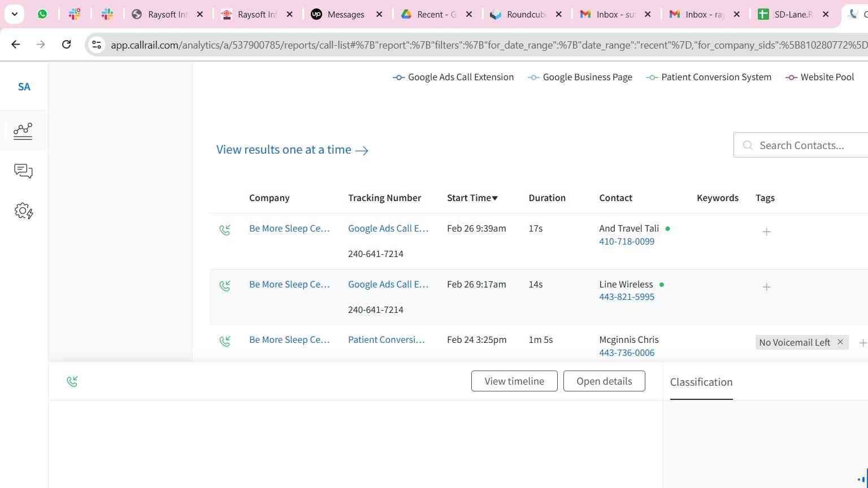The width and height of the screenshot is (868, 488).
Task: Toggle Patient Conversion System legend series
Action: [x=709, y=77]
